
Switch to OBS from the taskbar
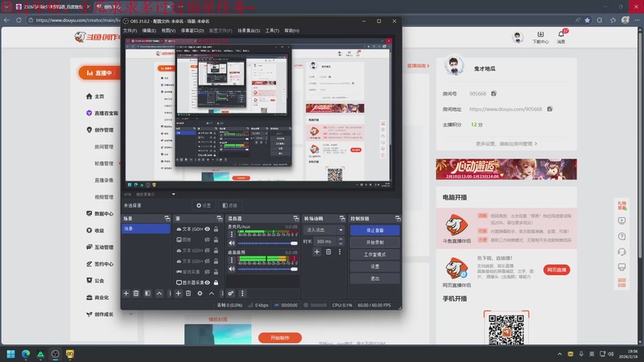[x=55, y=354]
